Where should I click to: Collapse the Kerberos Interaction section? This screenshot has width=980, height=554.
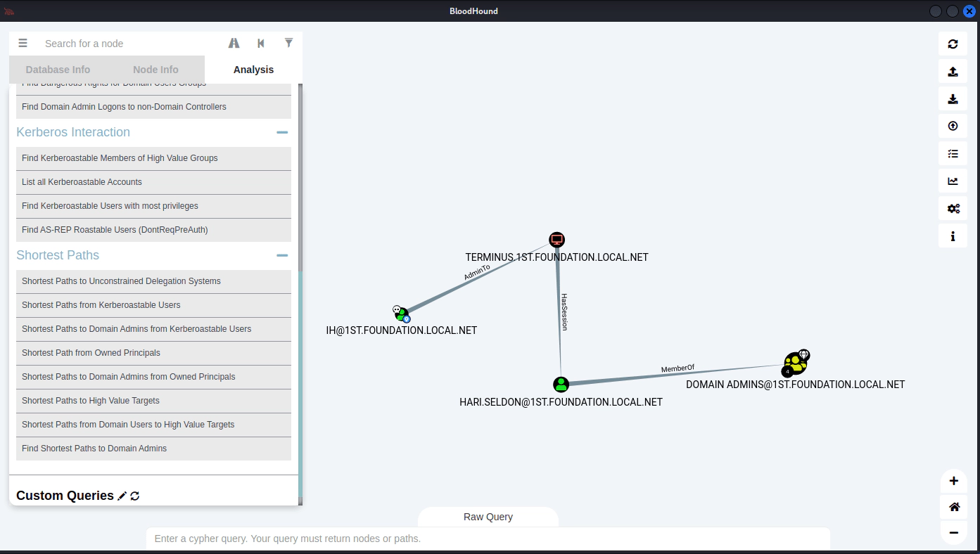coord(282,132)
